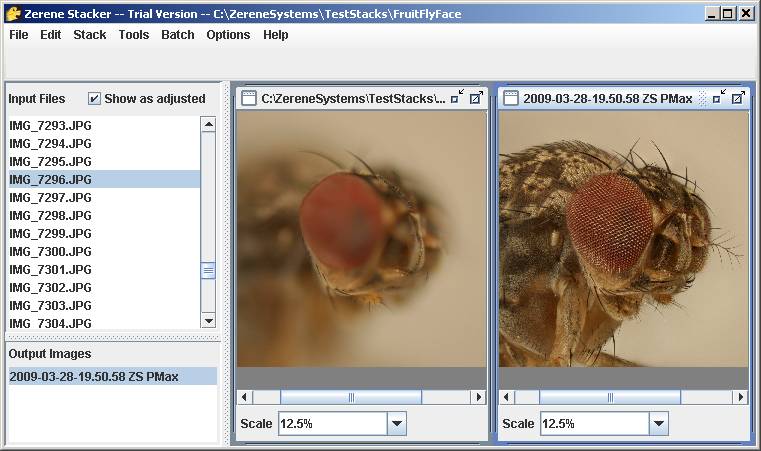Click the left image horizontal scrollbar thumb

coord(351,398)
